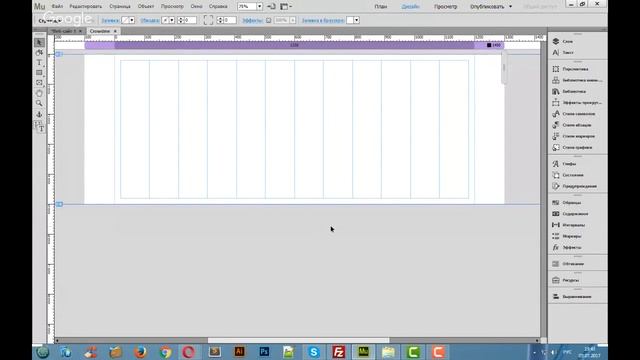Open the Файл menu

click(x=57, y=7)
